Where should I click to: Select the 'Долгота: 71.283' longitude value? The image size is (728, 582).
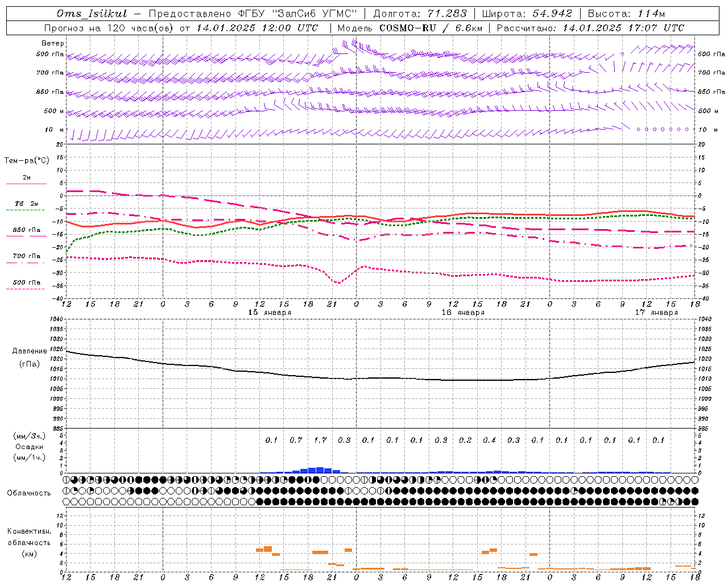pos(420,14)
